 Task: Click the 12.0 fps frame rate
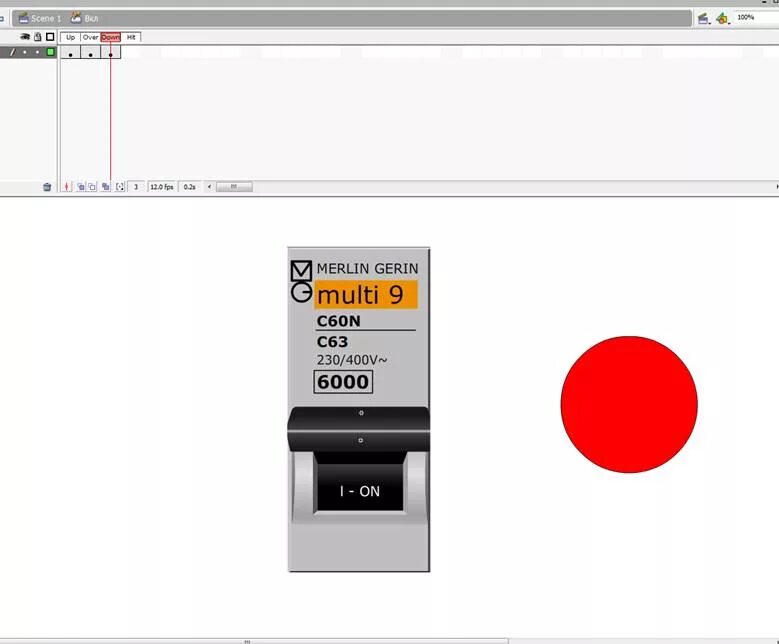pos(162,187)
